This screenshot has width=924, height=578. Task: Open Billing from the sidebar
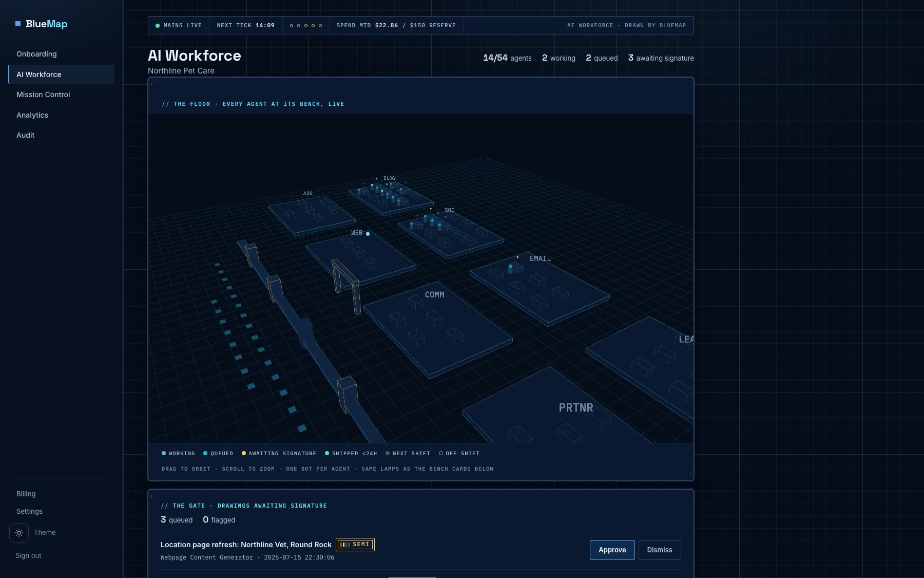[26, 494]
